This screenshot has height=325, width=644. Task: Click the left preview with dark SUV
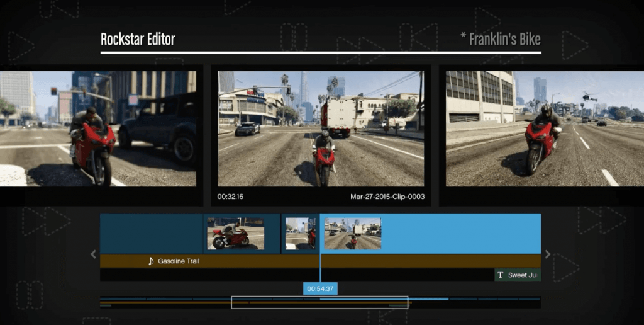coord(98,128)
